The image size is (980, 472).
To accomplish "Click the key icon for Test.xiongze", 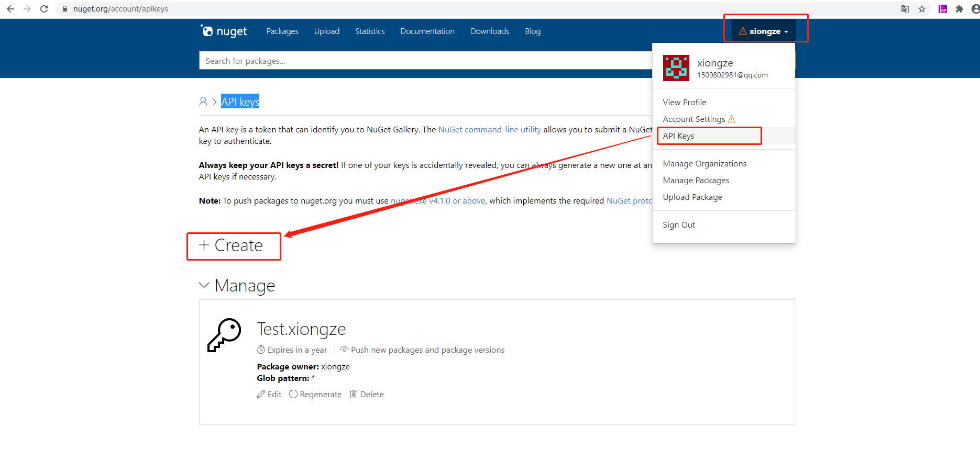I will coord(224,335).
